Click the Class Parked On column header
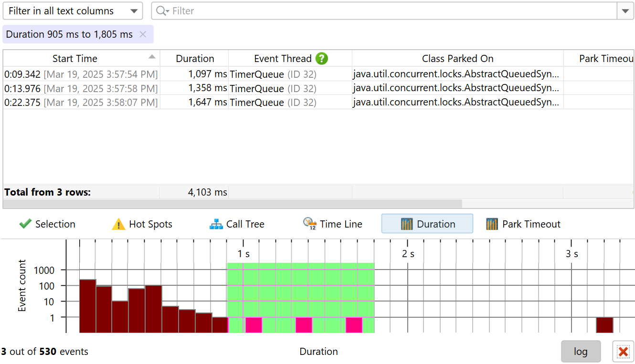The height and width of the screenshot is (364, 635). (457, 59)
